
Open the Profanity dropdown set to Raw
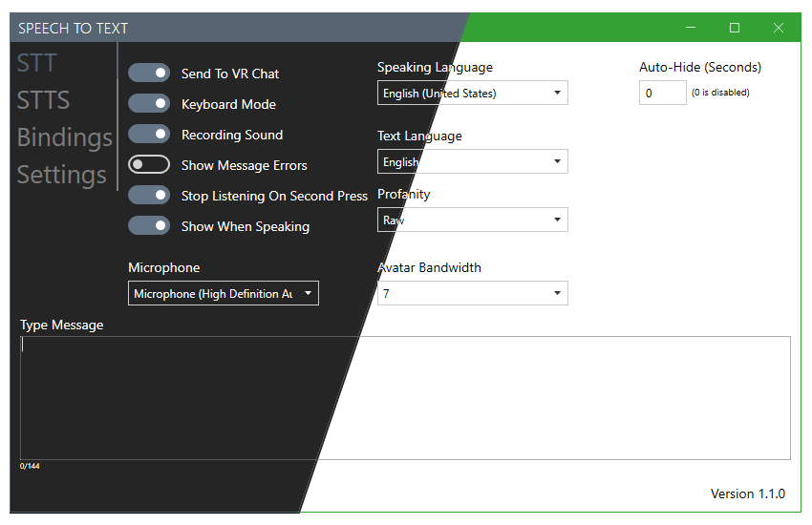pos(472,220)
